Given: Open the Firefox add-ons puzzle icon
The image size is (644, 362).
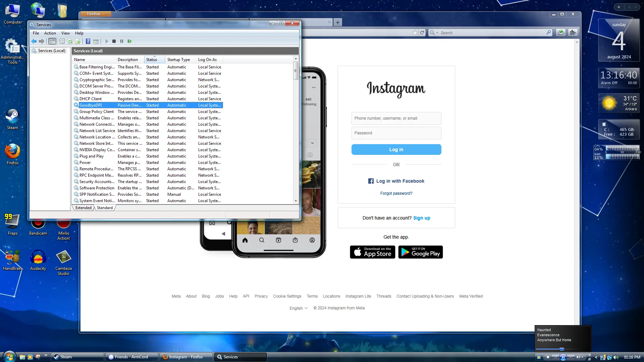Looking at the screenshot, I should click(573, 33).
